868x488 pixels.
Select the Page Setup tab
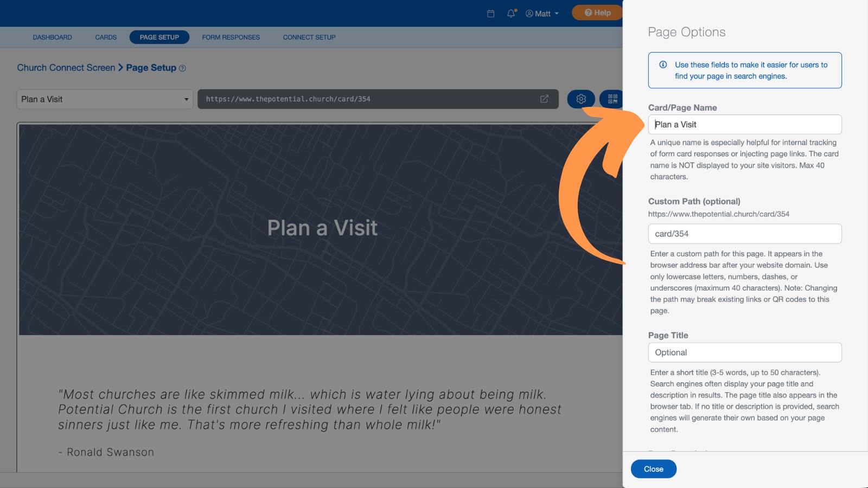pos(159,37)
